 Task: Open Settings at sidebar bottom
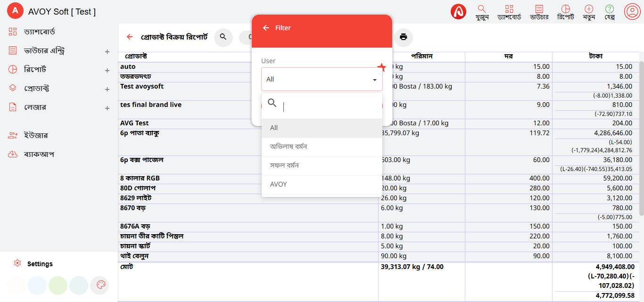[40, 264]
